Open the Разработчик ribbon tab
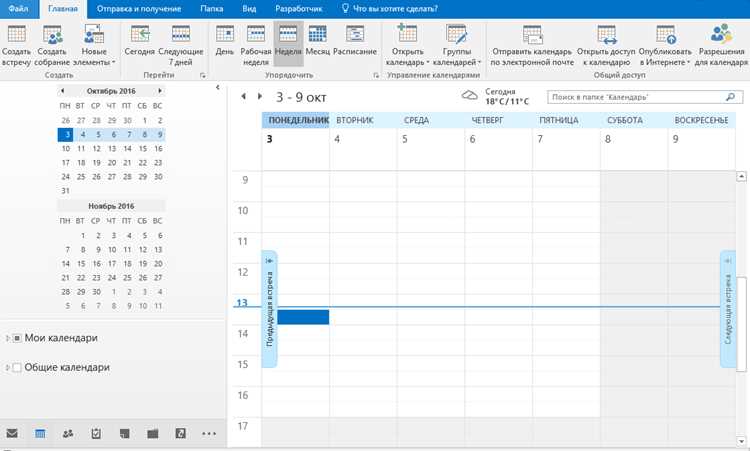The width and height of the screenshot is (750, 451). [298, 9]
